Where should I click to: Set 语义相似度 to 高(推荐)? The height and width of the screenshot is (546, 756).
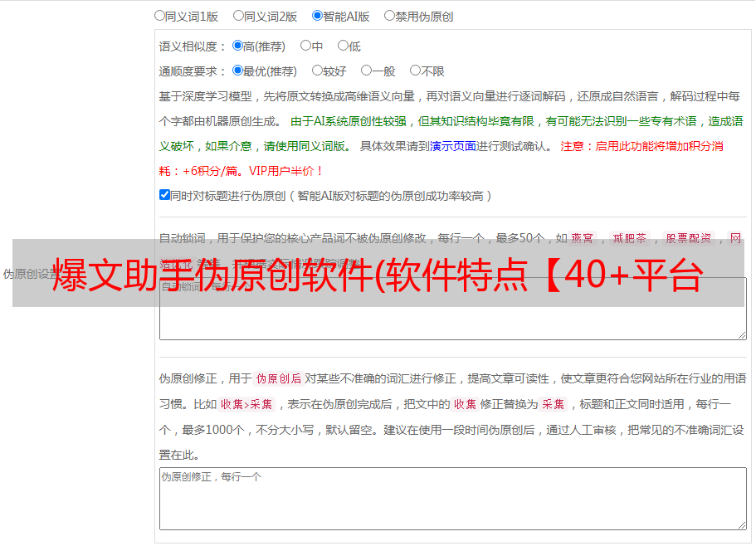237,46
